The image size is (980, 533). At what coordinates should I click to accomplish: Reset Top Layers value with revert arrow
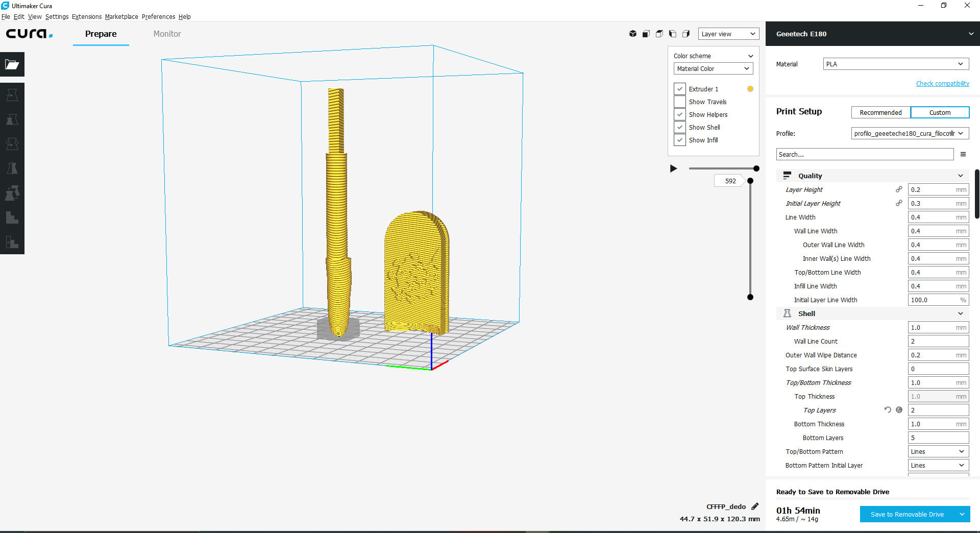click(888, 410)
